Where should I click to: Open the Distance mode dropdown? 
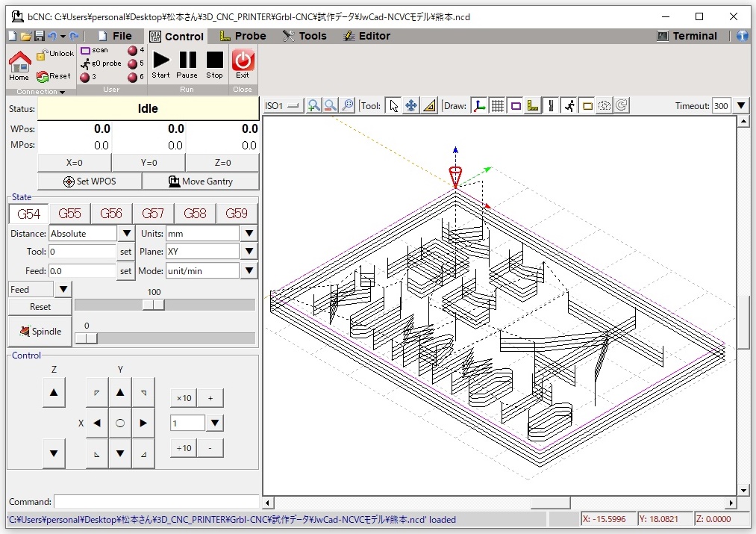(125, 234)
